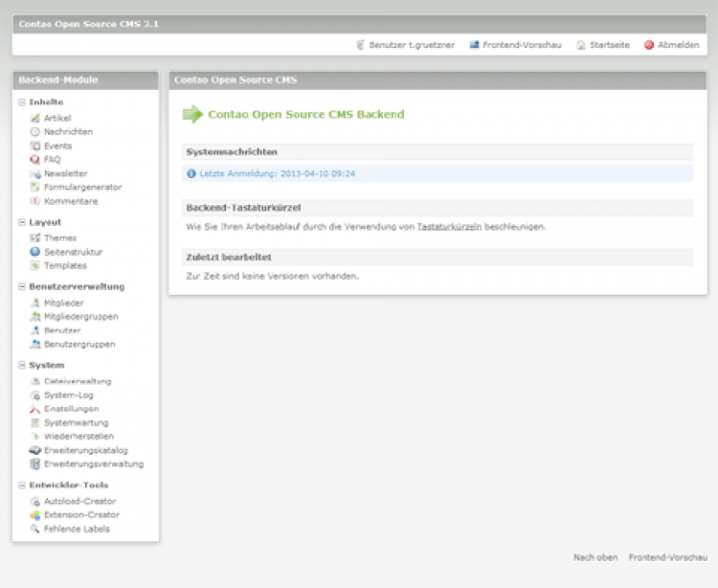Click the Seitenstruktur globe icon
Image resolution: width=718 pixels, height=588 pixels.
coord(35,252)
